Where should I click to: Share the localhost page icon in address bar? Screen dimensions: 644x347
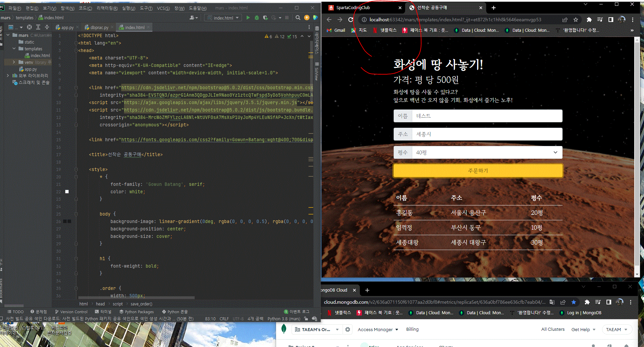click(x=565, y=20)
